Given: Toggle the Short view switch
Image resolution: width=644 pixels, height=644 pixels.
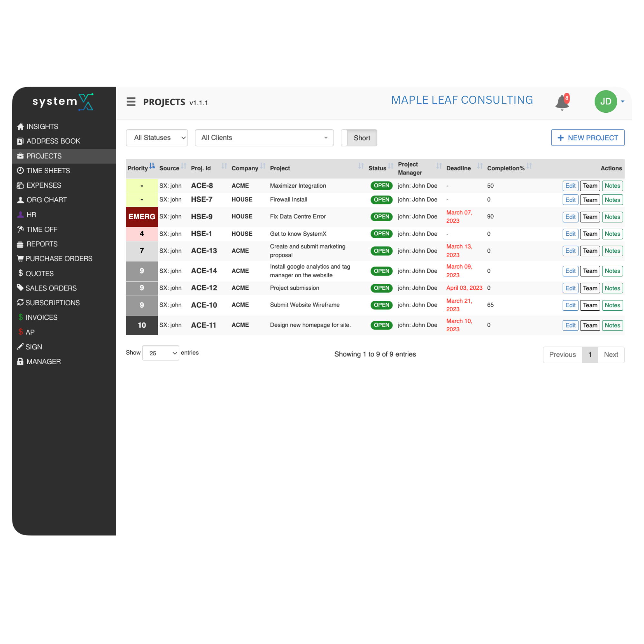Looking at the screenshot, I should (x=359, y=138).
